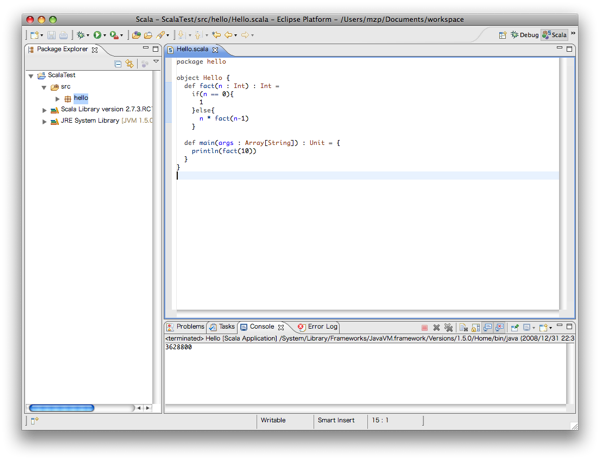Viewport: 600px width, 460px height.
Task: Navigate back with the yellow left arrow
Action: (x=228, y=35)
